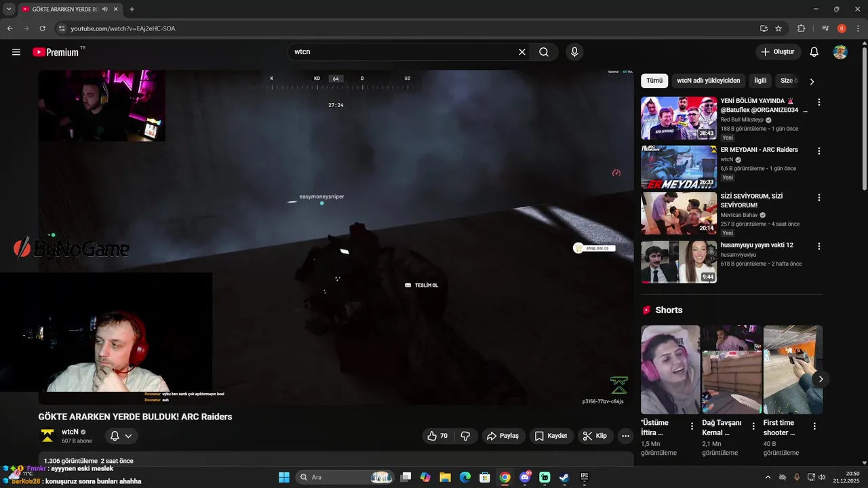
Task: Mute the tab's audio speaker icon
Action: pos(104,9)
